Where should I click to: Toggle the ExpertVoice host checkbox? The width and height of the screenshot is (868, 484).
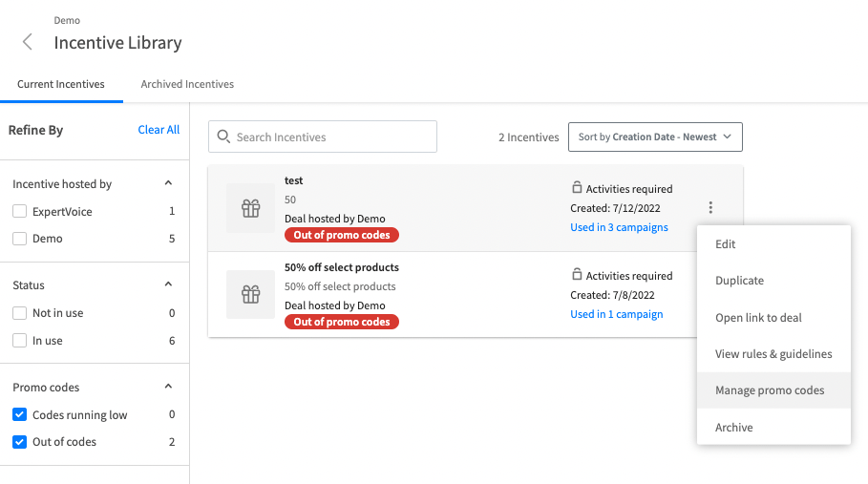point(19,211)
